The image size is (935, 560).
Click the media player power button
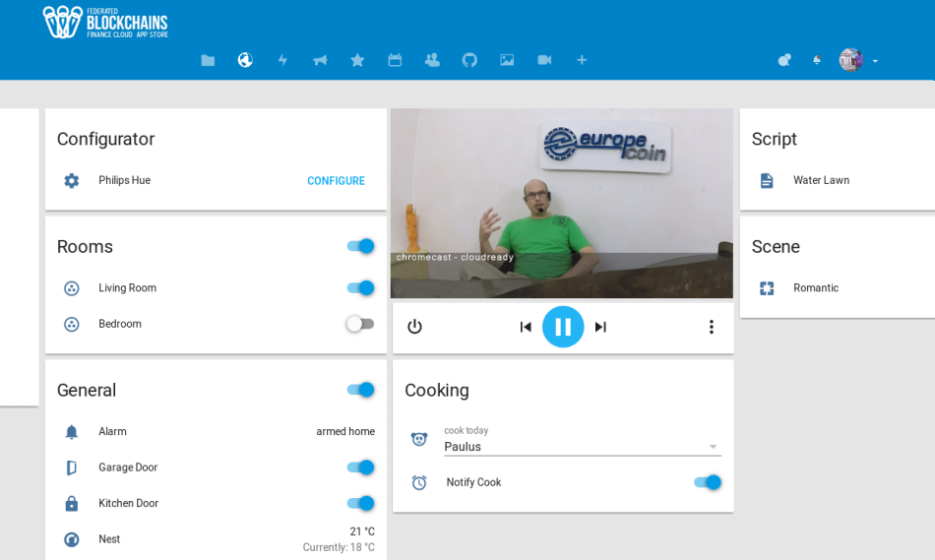pos(414,327)
